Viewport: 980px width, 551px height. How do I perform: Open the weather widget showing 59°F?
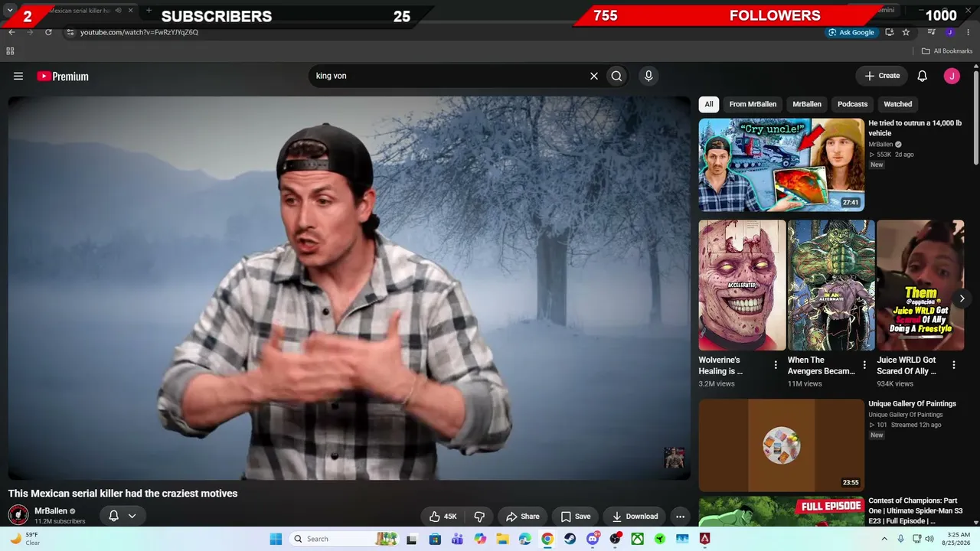26,539
